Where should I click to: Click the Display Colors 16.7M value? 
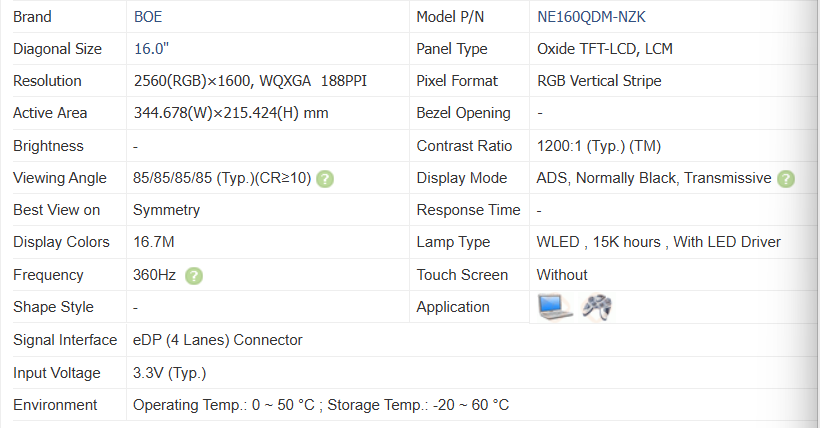pos(154,242)
